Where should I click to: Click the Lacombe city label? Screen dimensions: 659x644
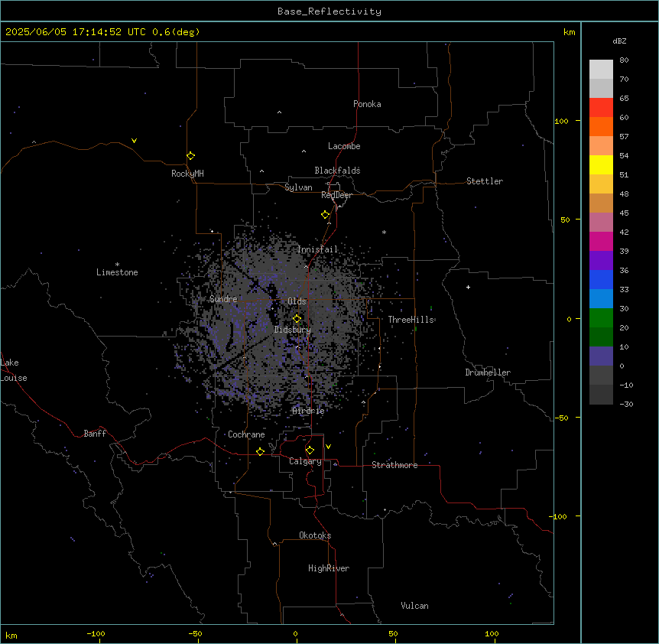(344, 146)
